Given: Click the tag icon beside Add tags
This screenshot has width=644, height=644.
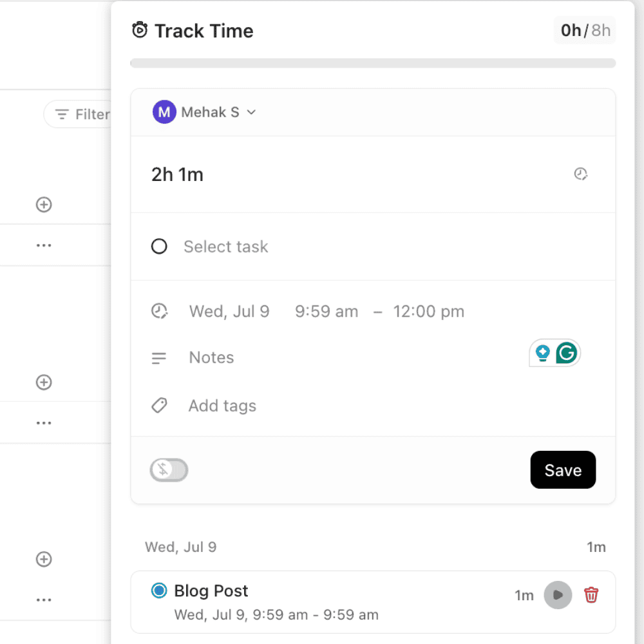Looking at the screenshot, I should [x=159, y=406].
